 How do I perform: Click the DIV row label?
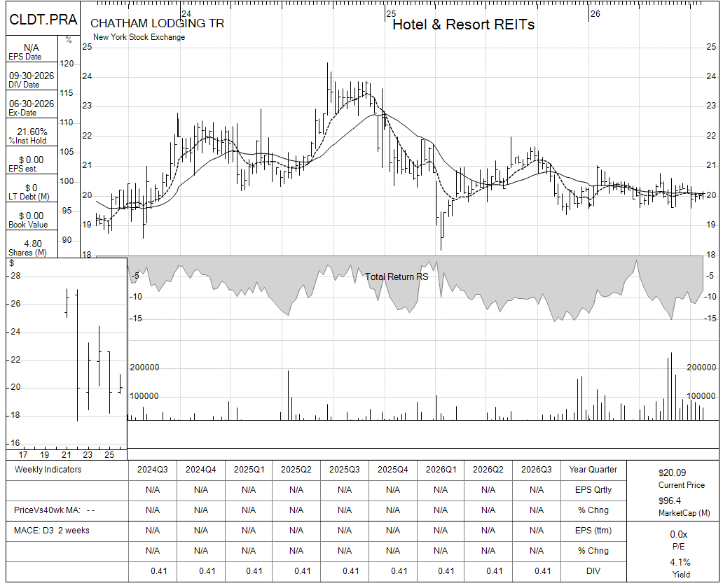(593, 571)
